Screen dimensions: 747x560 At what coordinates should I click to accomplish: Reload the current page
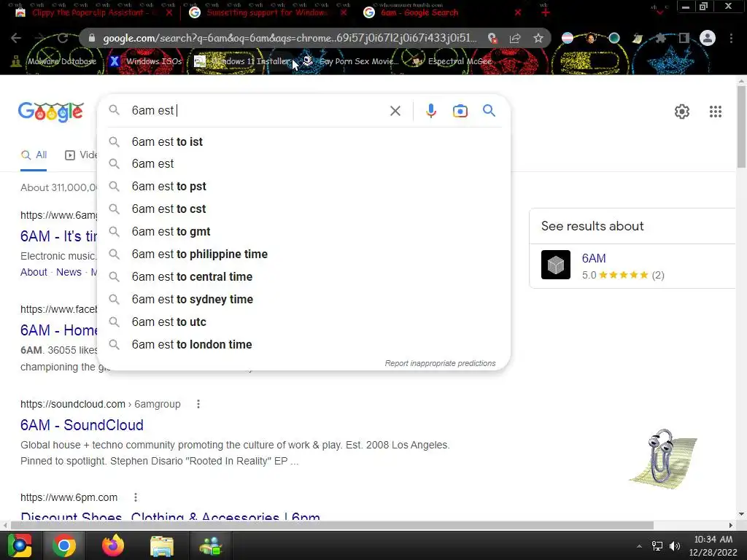point(63,38)
